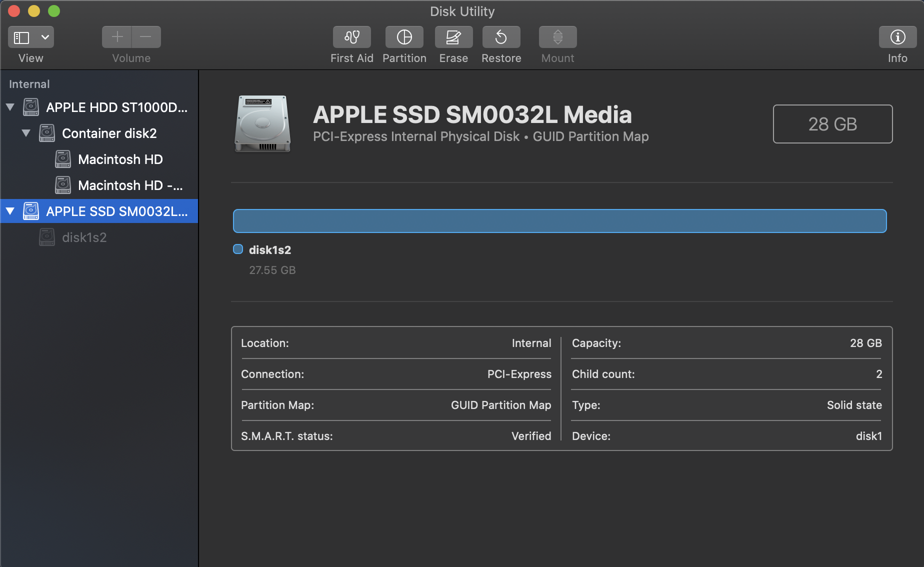
Task: Click Container disk2 drive icon
Action: [x=47, y=133]
